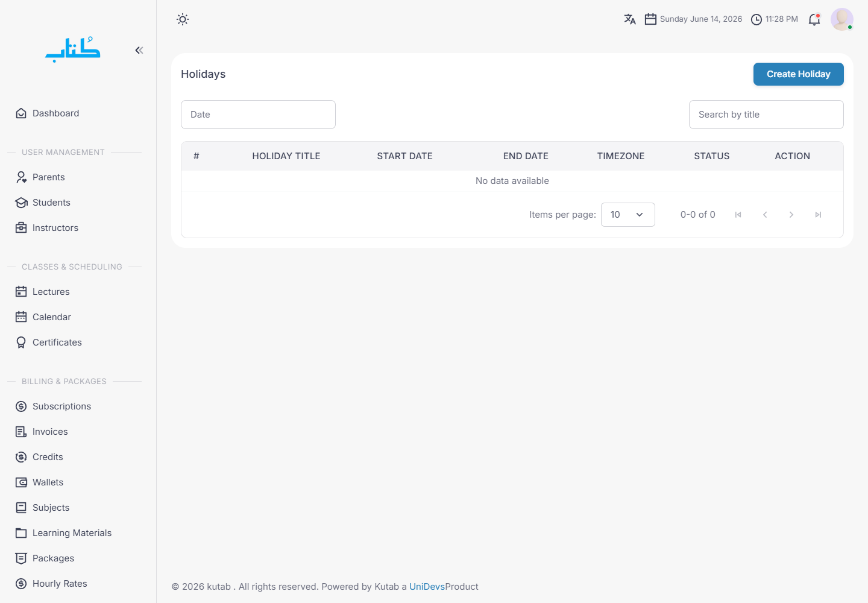Click the Subscriptions dollar icon

pos(21,406)
